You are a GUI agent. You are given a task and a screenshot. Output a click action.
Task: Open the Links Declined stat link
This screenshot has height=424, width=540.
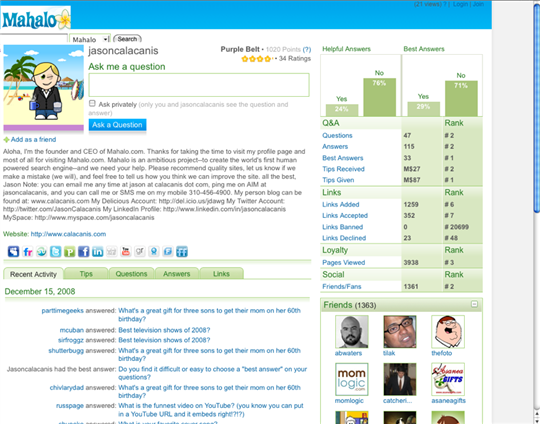344,238
